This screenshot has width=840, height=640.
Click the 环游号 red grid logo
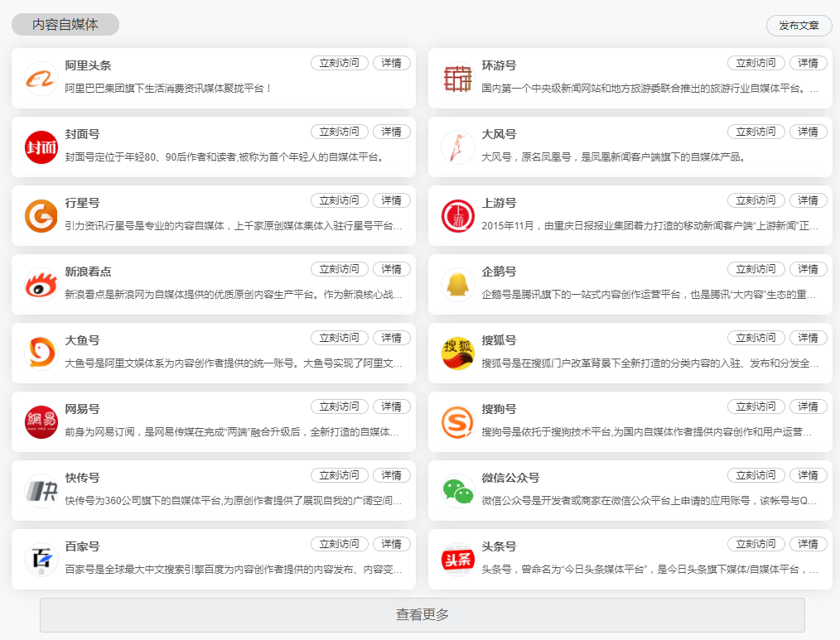click(457, 79)
